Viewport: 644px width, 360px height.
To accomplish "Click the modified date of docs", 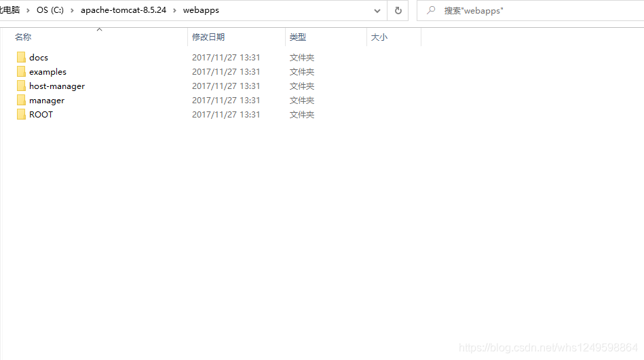I will pos(226,58).
